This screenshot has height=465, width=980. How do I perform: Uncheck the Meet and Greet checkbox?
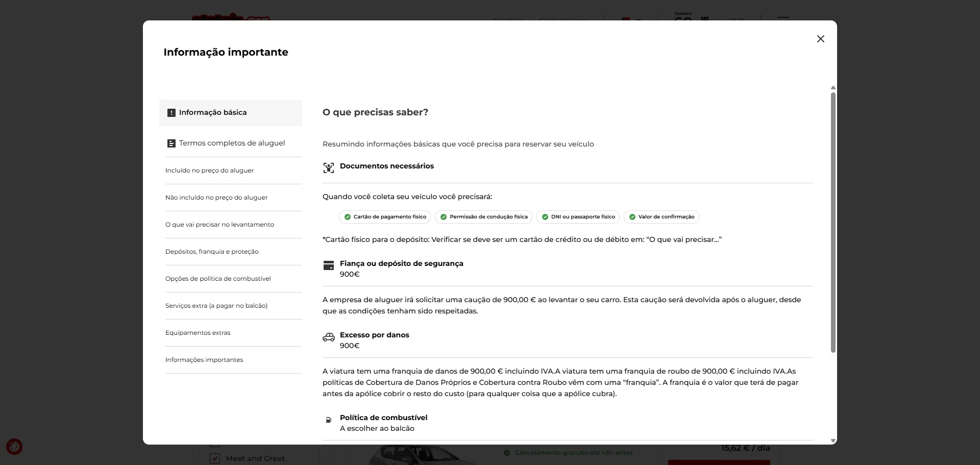[214, 458]
